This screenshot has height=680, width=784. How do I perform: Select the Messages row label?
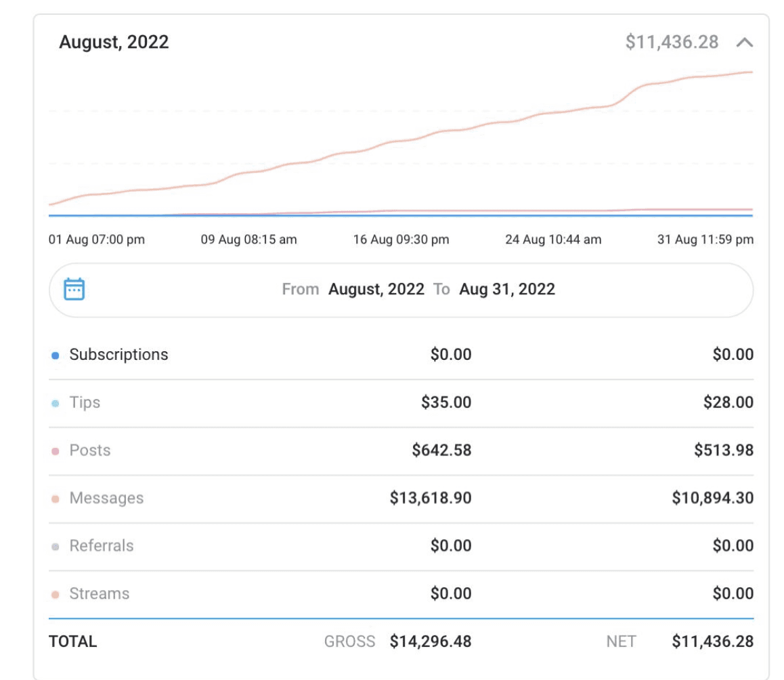point(106,498)
